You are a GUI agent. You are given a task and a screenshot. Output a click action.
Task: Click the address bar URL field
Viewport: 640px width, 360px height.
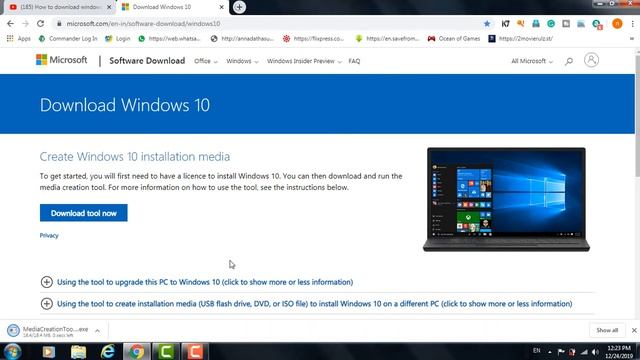(x=269, y=24)
